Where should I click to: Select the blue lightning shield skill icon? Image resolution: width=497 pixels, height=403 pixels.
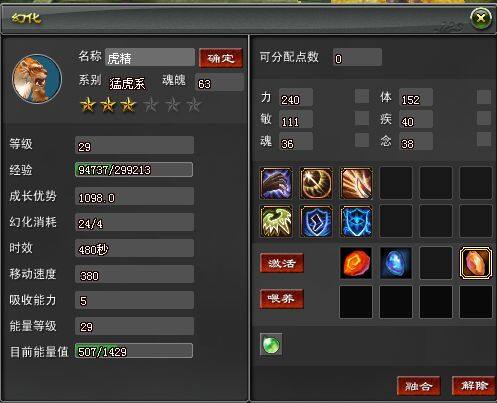coord(316,221)
